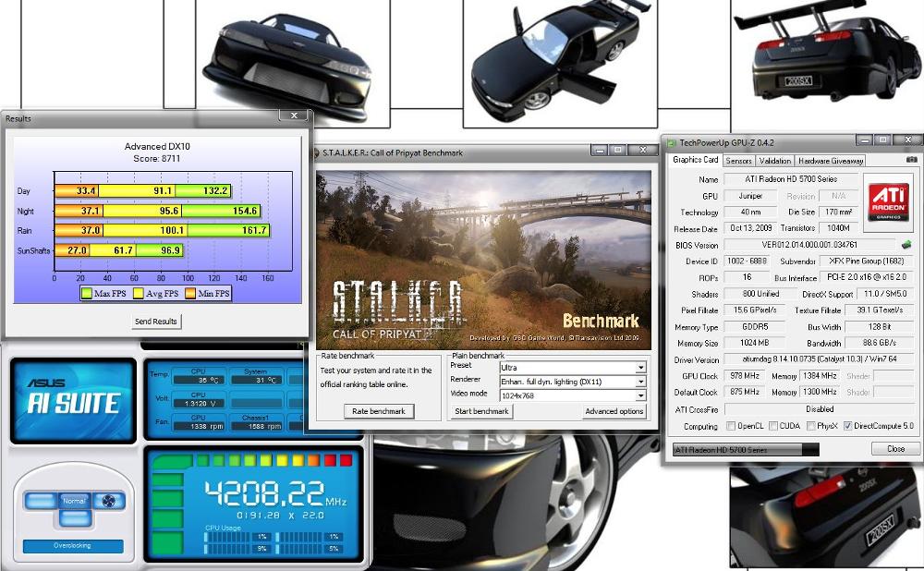Click the Memory Size 1024 MB value
Viewport: 924px width, 571px height.
coord(755,343)
